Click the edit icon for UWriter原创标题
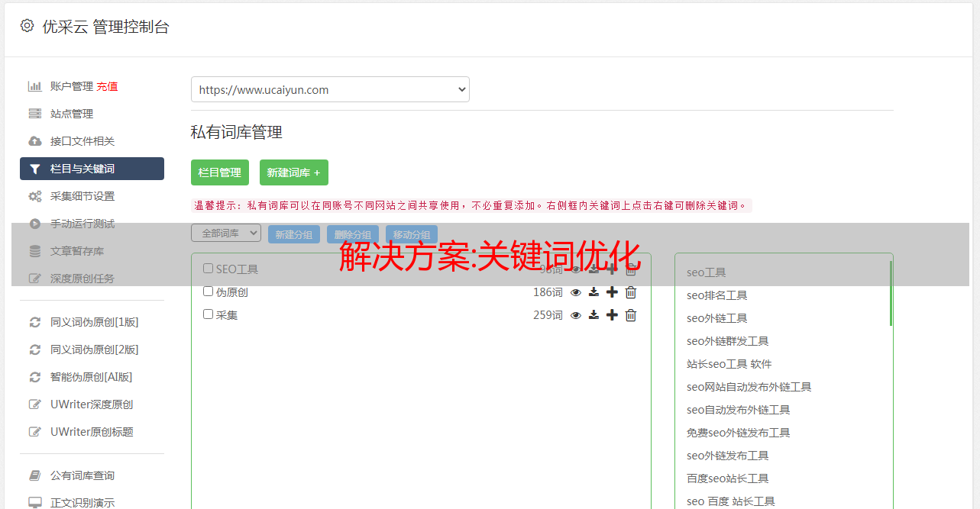The height and width of the screenshot is (509, 980). coord(35,432)
